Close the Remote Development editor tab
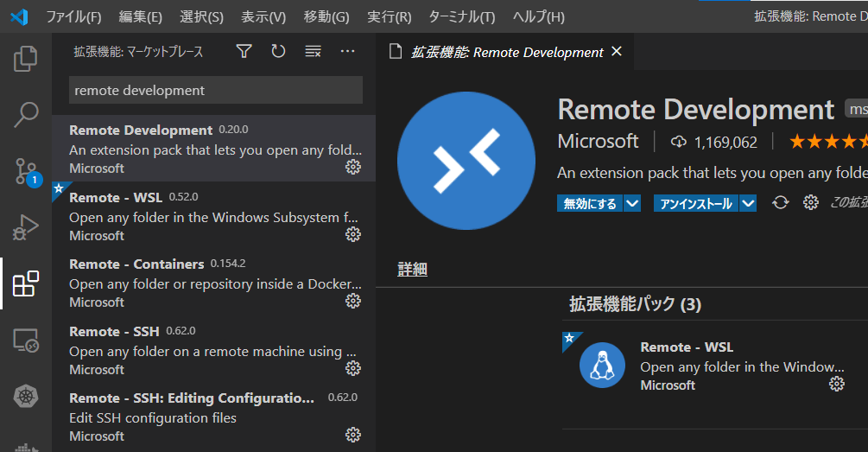This screenshot has height=452, width=868. point(617,52)
